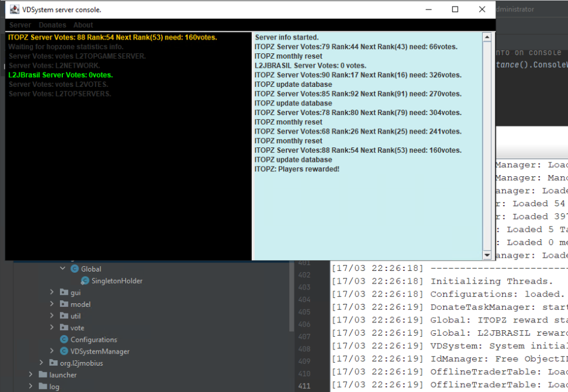The width and height of the screenshot is (568, 392).
Task: Click 'Server info started.' log entry
Action: tap(287, 37)
